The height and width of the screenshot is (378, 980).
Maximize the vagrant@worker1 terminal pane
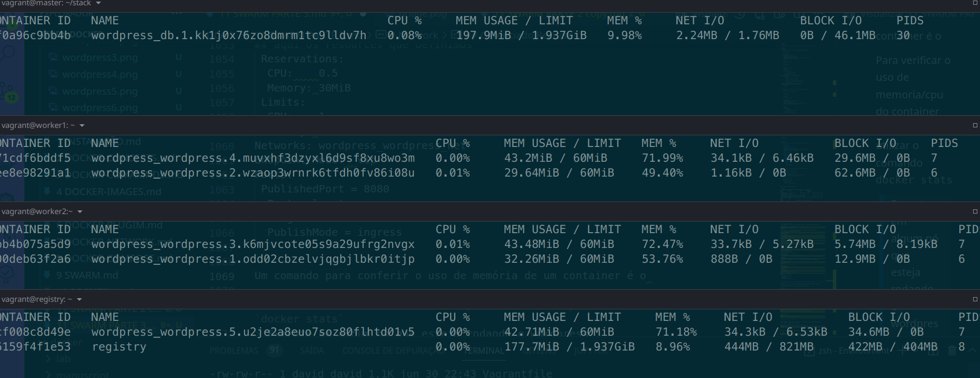coord(975,125)
